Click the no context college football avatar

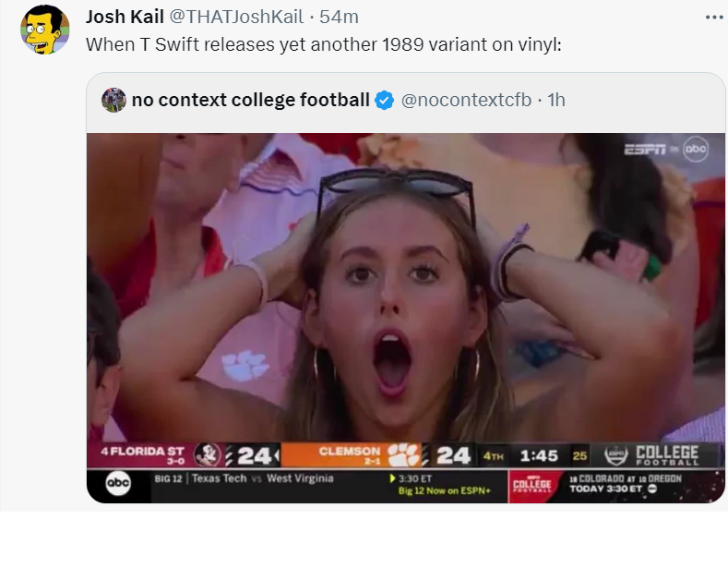(x=114, y=100)
